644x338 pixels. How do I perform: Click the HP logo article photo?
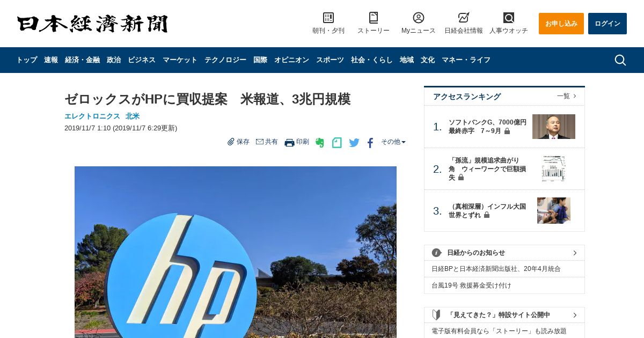[x=236, y=252]
